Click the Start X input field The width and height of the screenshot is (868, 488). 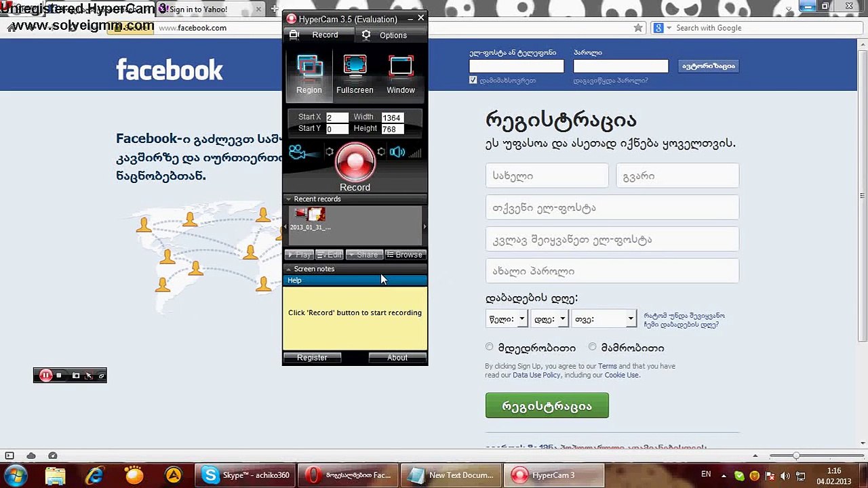pyautogui.click(x=337, y=117)
